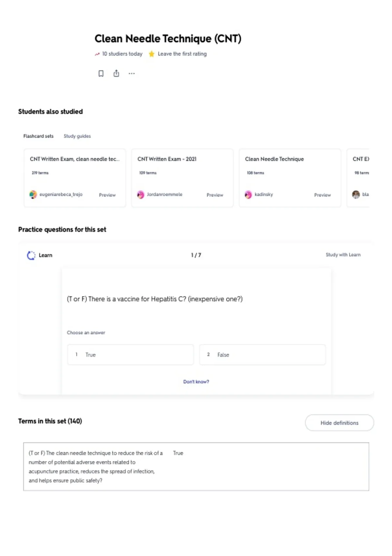The image size is (392, 556).
Task: Open the three-dot more options menu
Action: 132,74
